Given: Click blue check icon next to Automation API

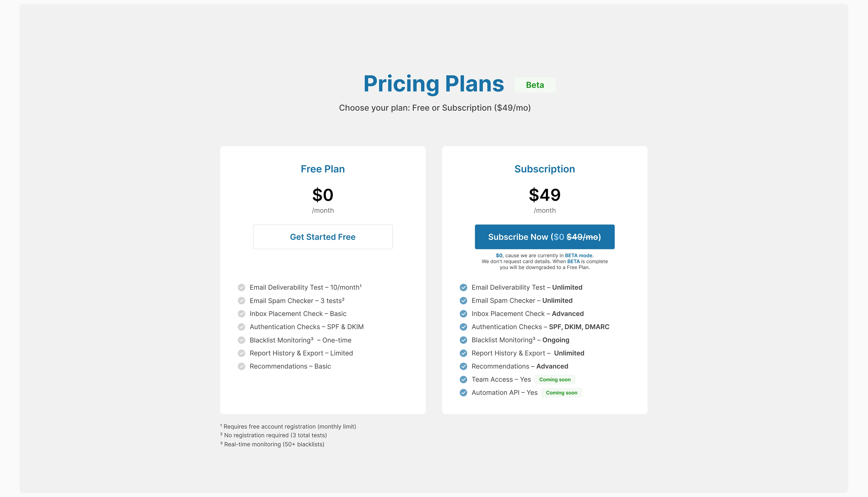Looking at the screenshot, I should click(463, 393).
